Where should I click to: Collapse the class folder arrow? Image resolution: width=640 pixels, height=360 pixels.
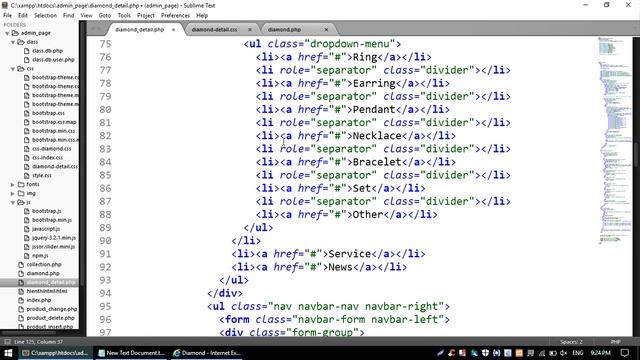(13, 42)
